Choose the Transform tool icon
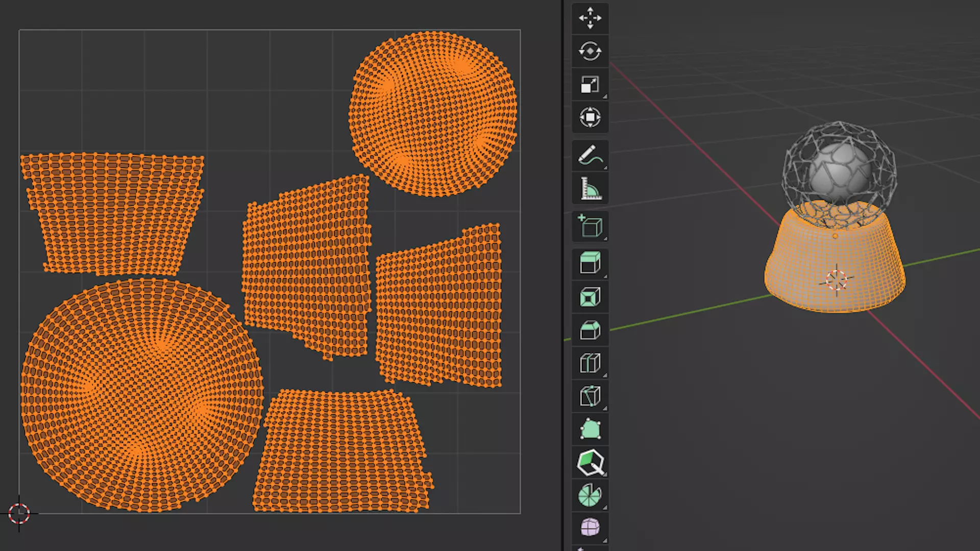The width and height of the screenshot is (980, 551). click(x=590, y=117)
